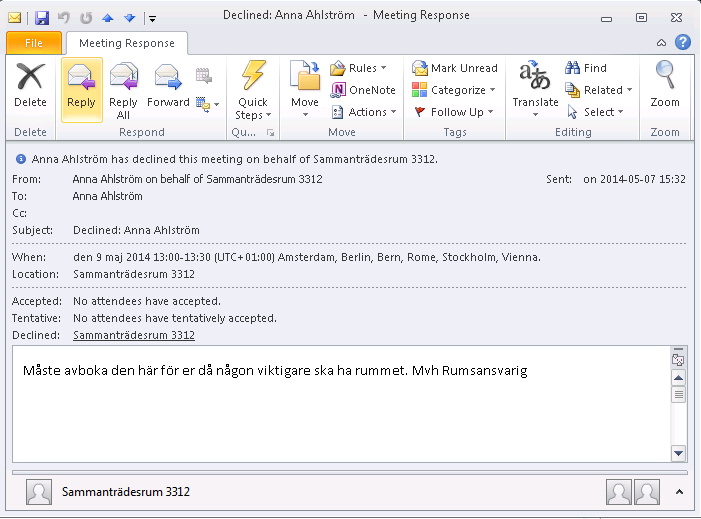Click the Zoom magnifier button

pos(665,84)
